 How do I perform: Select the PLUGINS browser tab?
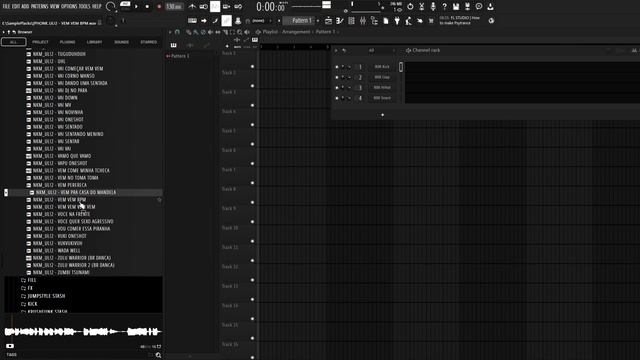pyautogui.click(x=67, y=42)
